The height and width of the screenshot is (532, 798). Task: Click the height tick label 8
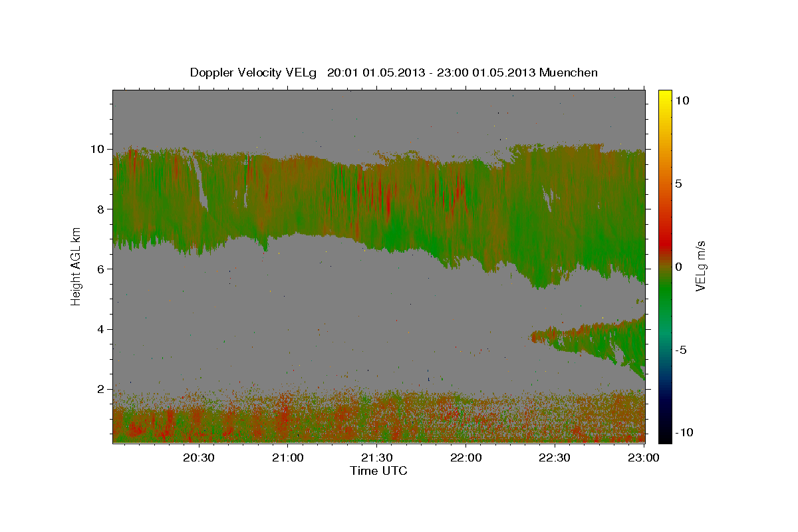pyautogui.click(x=102, y=209)
